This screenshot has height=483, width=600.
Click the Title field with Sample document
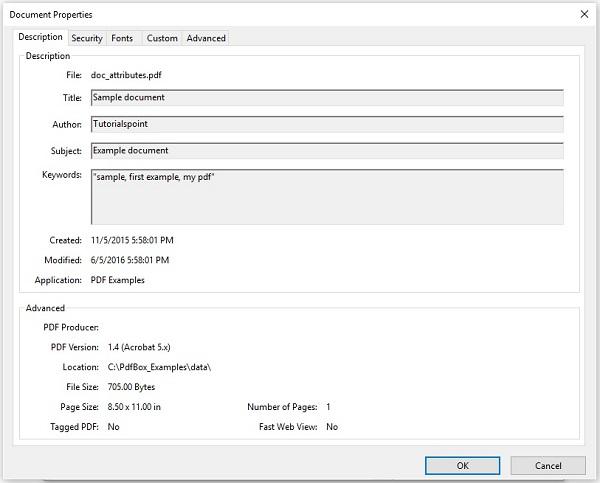[x=326, y=98]
